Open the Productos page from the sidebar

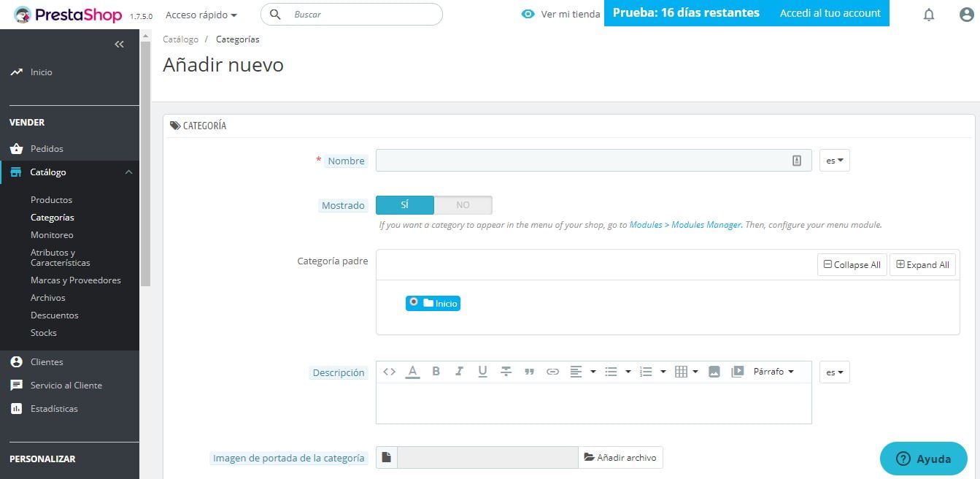51,199
